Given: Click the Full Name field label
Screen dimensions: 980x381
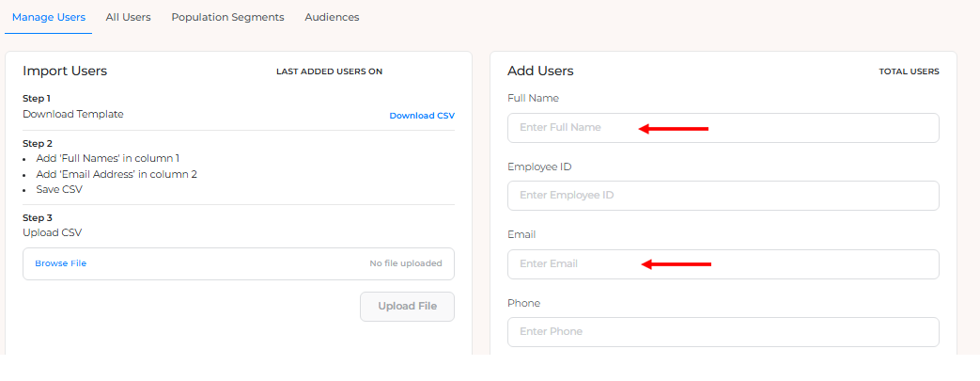Looking at the screenshot, I should coord(533,98).
